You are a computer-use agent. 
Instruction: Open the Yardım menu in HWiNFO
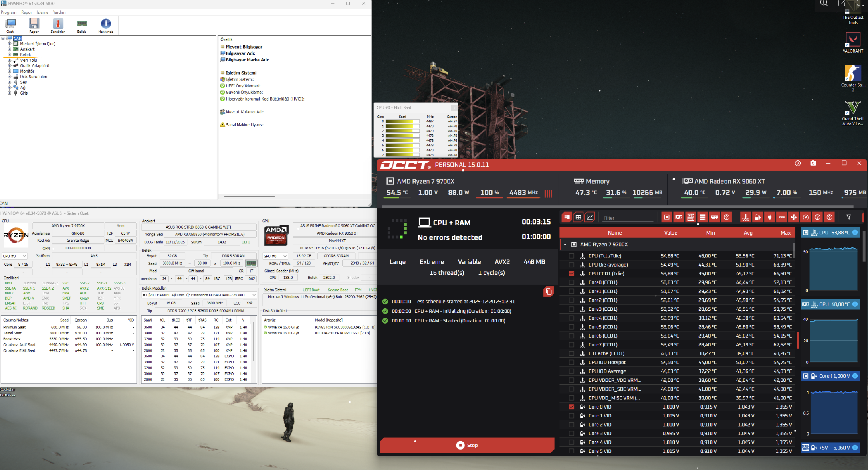[59, 12]
